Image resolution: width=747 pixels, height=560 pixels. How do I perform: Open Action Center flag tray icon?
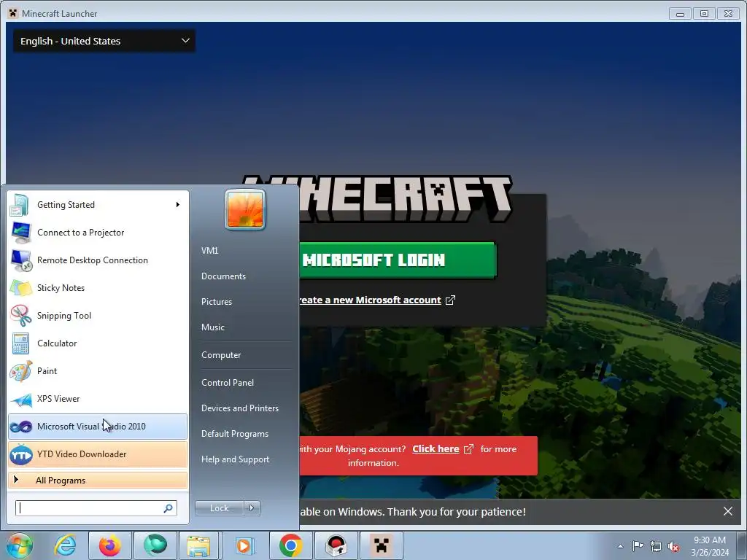pos(638,546)
